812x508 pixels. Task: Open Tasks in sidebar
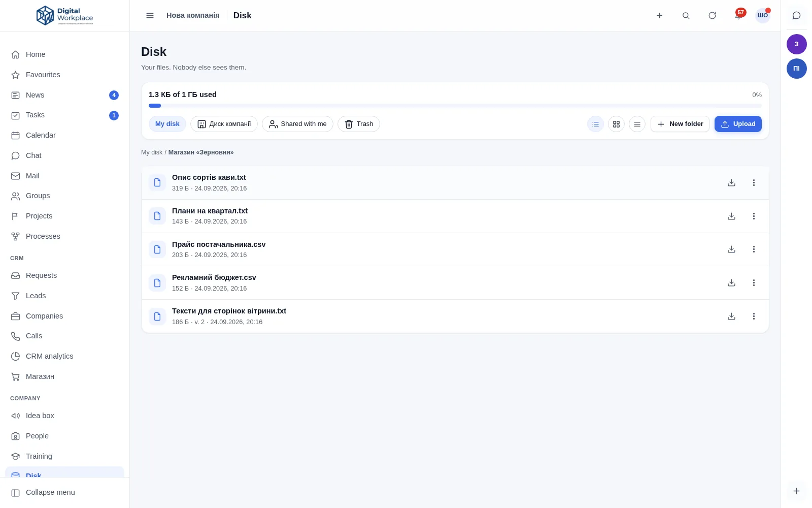[x=64, y=115]
